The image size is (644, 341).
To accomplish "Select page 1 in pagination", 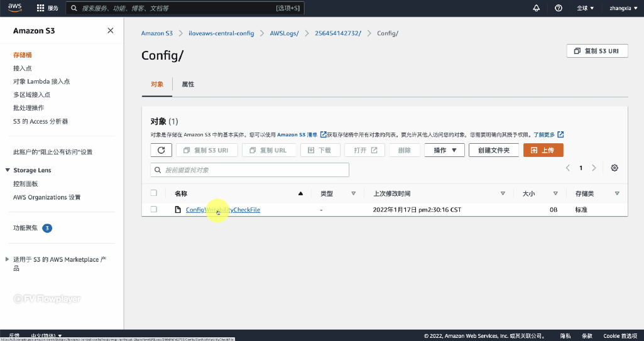I will [x=581, y=168].
